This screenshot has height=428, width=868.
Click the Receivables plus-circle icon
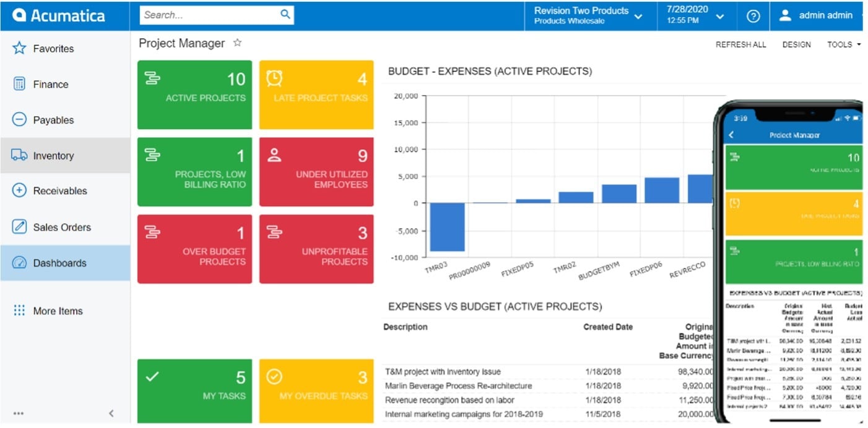point(19,190)
